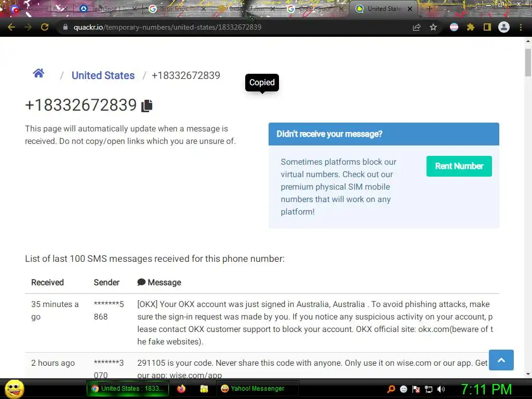The width and height of the screenshot is (532, 399).
Task: Select the sender ending in 3070
Action: pyautogui.click(x=109, y=369)
